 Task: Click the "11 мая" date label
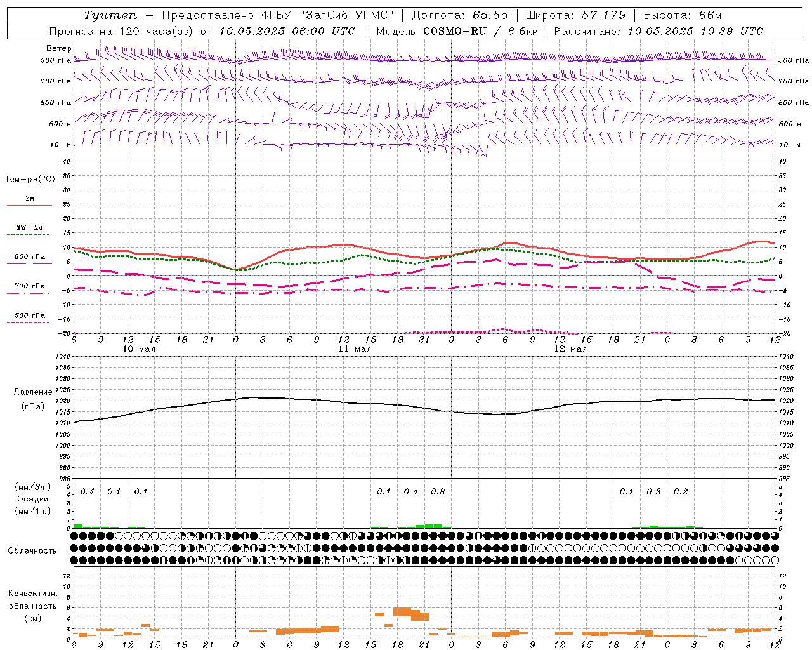[x=355, y=348]
